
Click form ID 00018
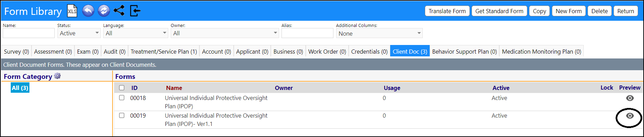click(138, 98)
